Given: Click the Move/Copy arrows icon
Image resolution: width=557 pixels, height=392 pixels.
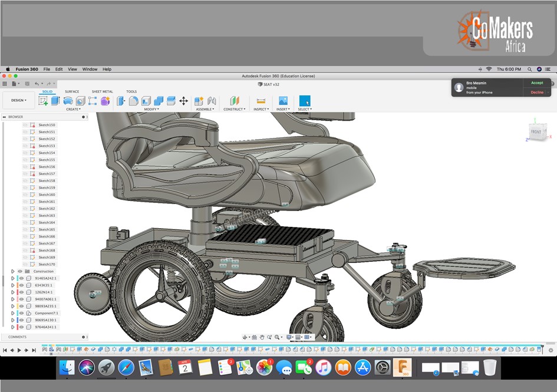Looking at the screenshot, I should [x=183, y=101].
